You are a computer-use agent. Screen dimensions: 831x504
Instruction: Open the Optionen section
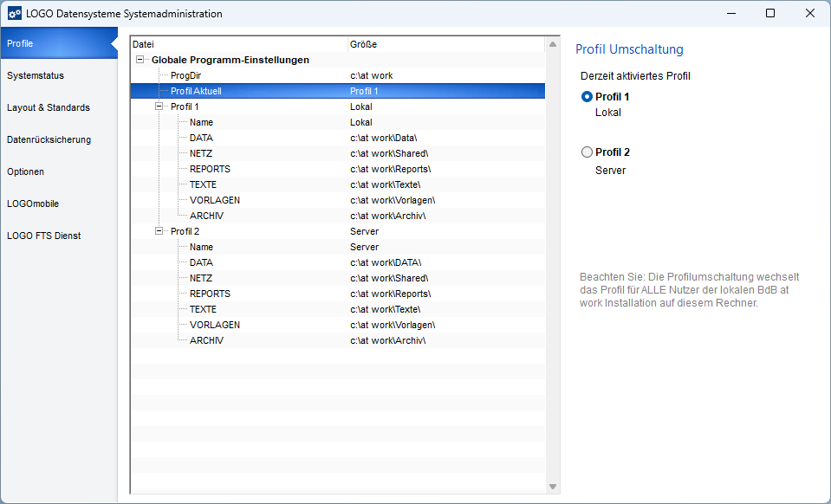59,171
